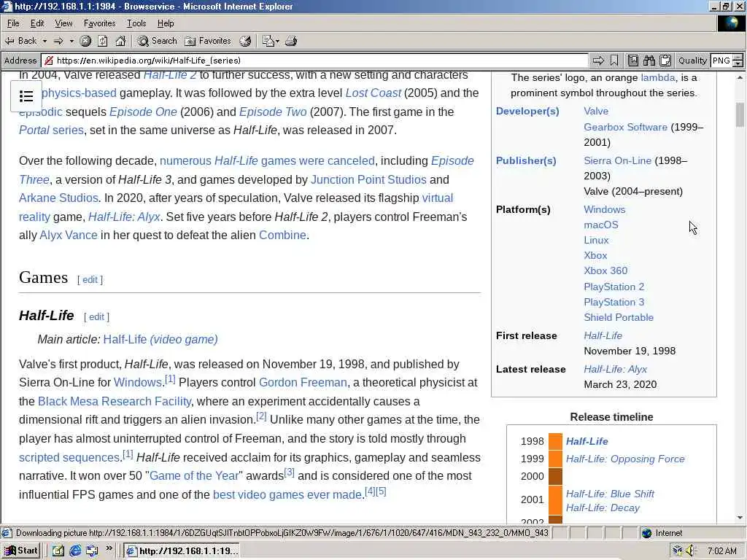Screen dimensions: 747x560
Task: Click edit next to Games heading
Action: click(x=90, y=280)
